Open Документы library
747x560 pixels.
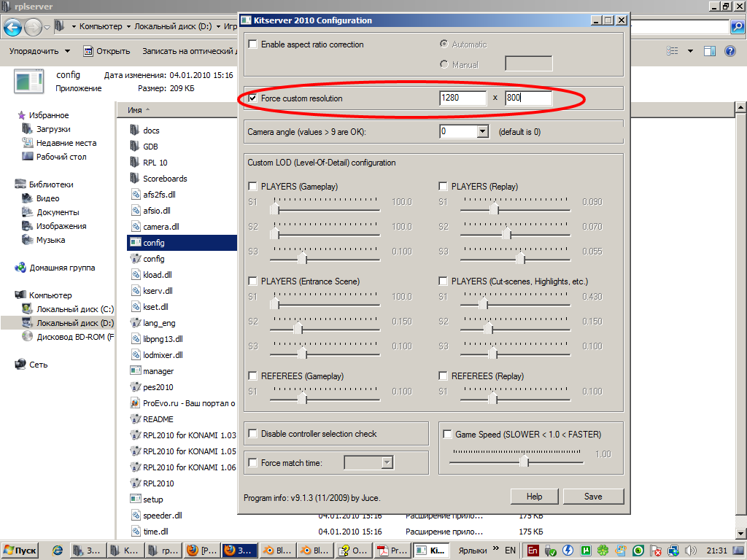(x=50, y=212)
